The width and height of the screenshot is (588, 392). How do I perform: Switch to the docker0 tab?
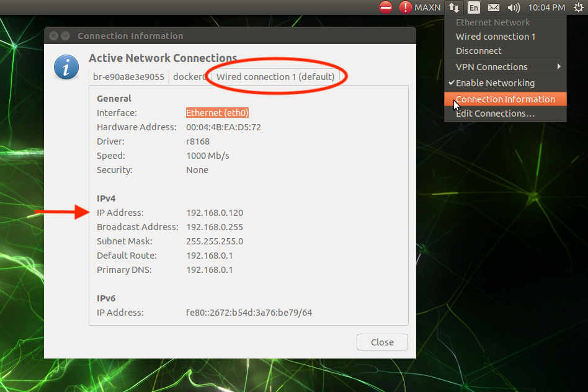190,77
